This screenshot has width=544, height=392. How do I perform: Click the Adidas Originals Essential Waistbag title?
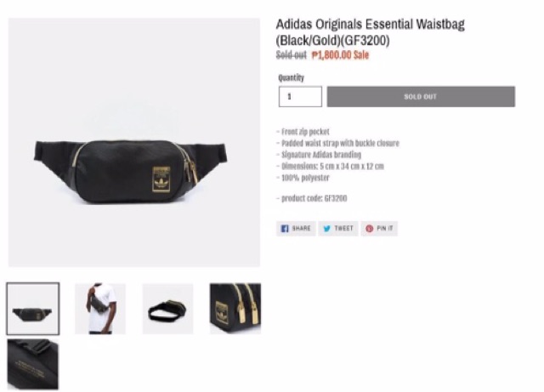[x=371, y=32]
